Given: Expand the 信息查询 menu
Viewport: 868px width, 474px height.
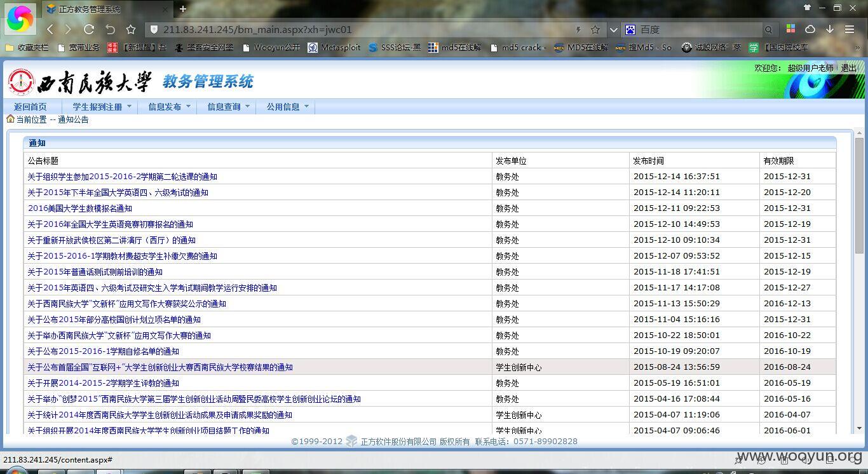Looking at the screenshot, I should [x=229, y=107].
